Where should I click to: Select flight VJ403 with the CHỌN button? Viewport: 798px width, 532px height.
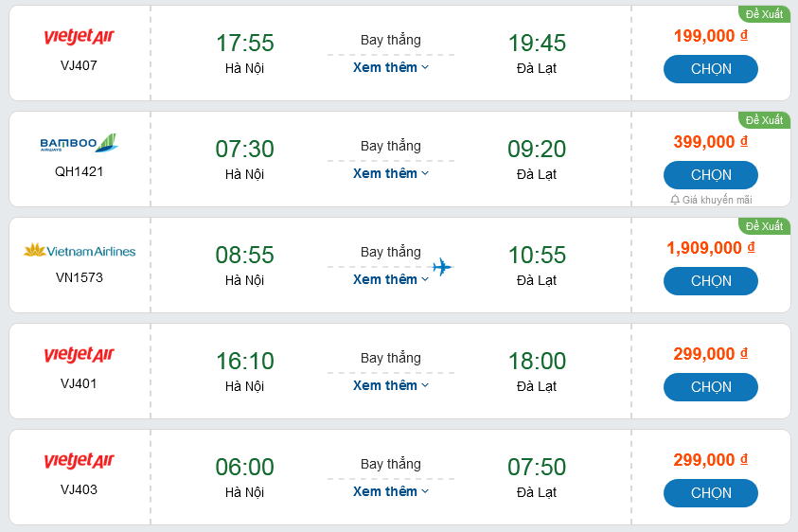(711, 493)
